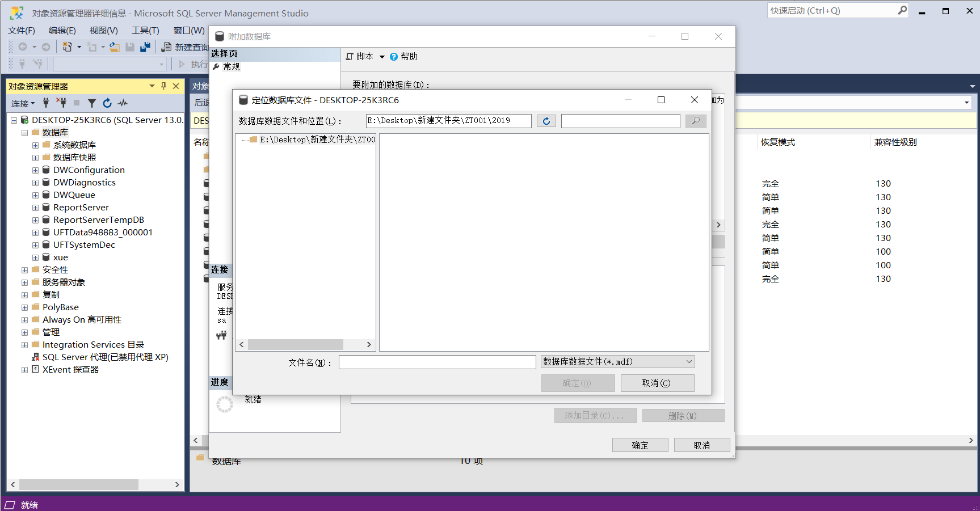Click the folder tree scroll right arrow

click(369, 345)
